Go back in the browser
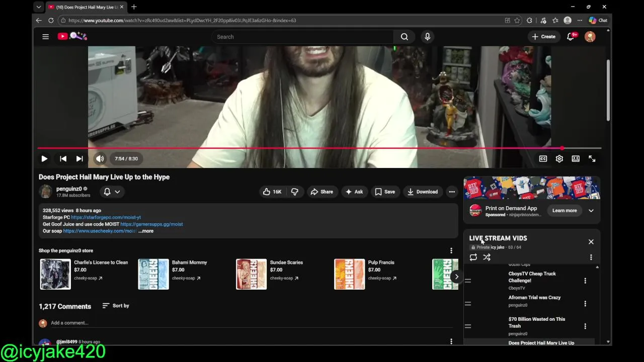This screenshot has width=644, height=362. tap(39, 21)
